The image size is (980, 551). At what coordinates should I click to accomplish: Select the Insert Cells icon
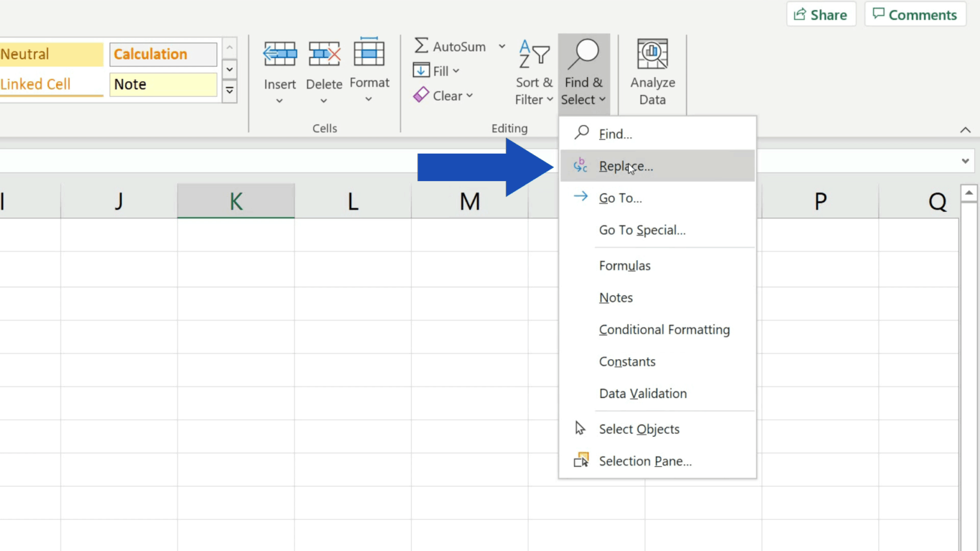coord(279,54)
